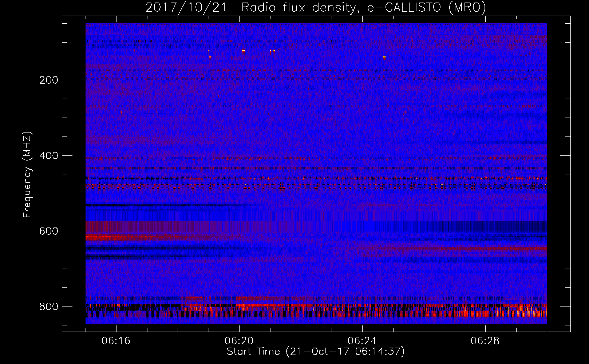
Task: Click the 'Start Time (21-Oct-17 06:14:37)' label
Action: 316,352
